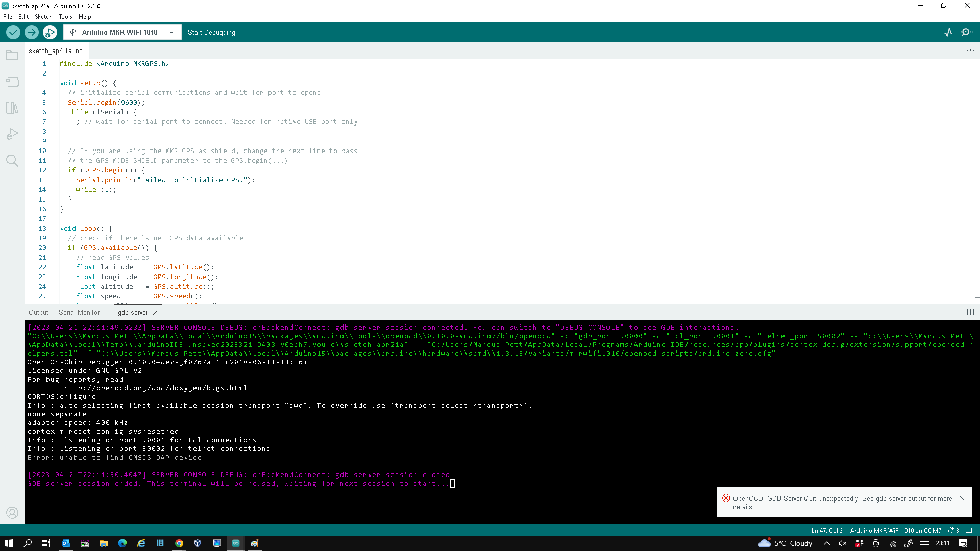980x551 pixels.
Task: Start debugging with the debug play icon
Action: [50, 32]
